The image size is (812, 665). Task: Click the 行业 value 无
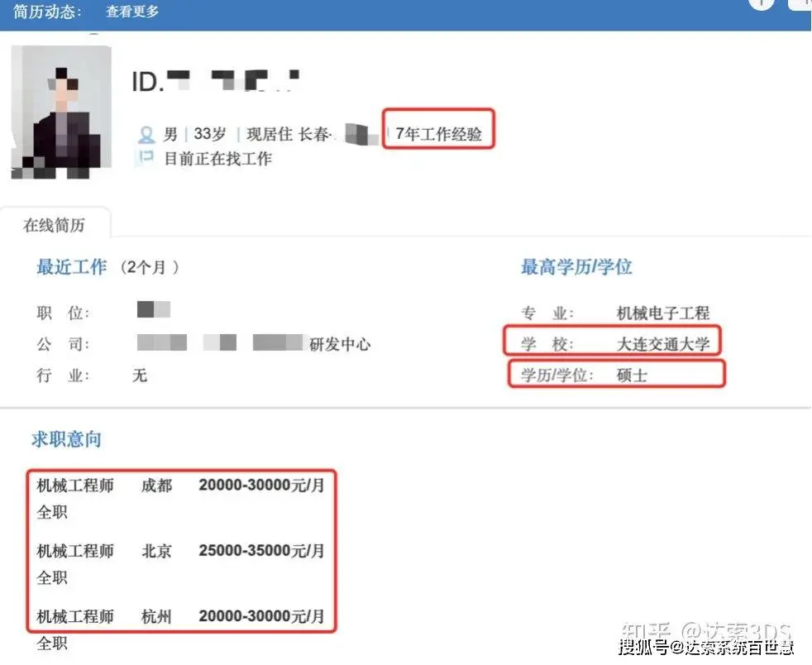click(x=140, y=375)
